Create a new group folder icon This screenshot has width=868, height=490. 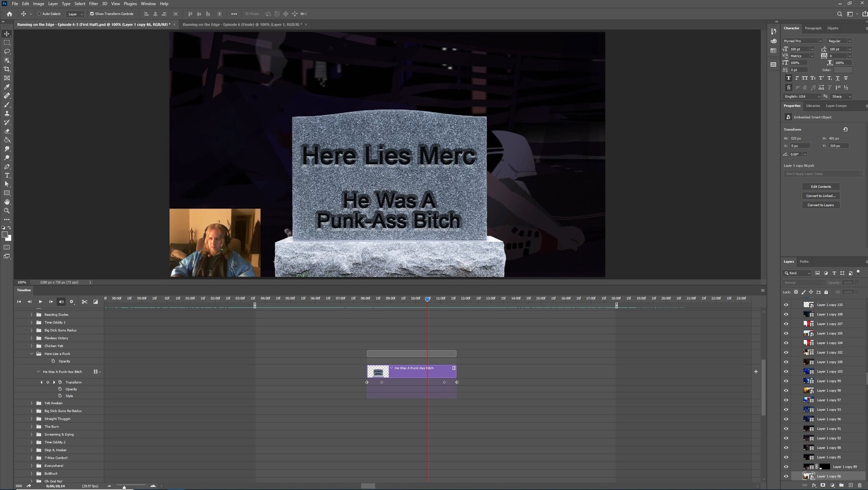pyautogui.click(x=841, y=485)
